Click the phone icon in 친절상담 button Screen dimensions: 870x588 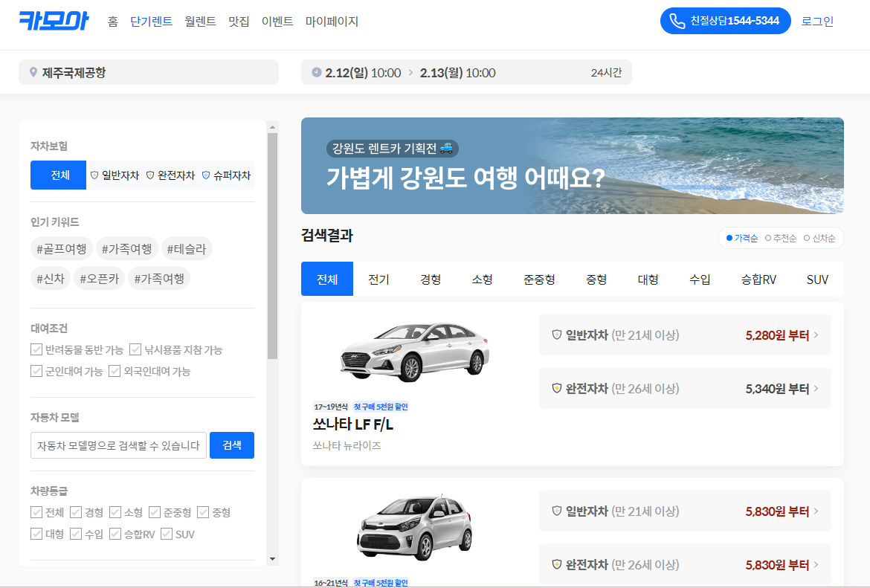(677, 21)
